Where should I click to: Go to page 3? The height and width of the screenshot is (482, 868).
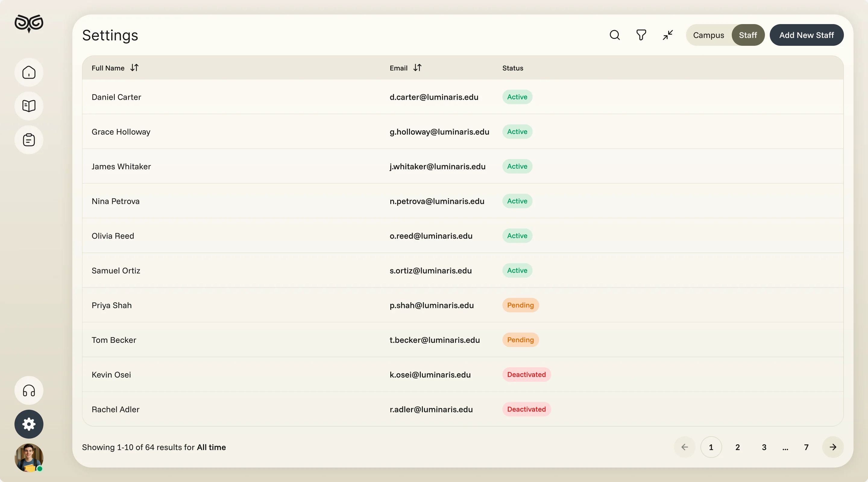(764, 447)
